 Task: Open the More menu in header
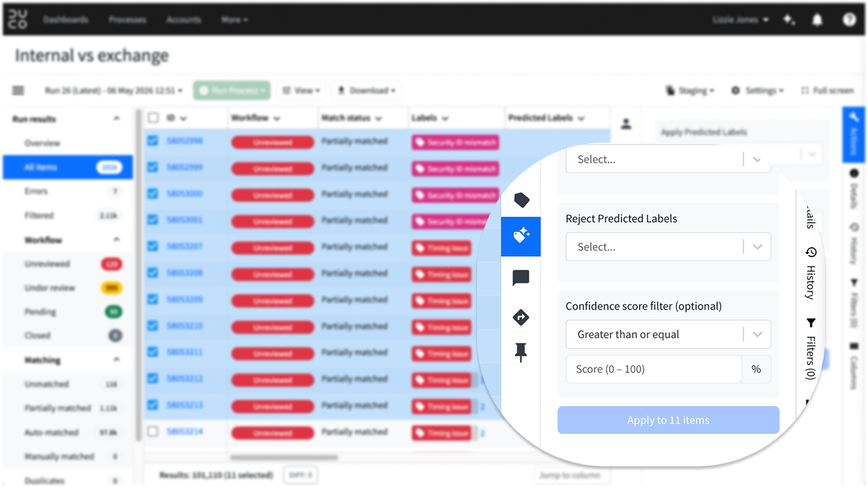click(x=234, y=20)
